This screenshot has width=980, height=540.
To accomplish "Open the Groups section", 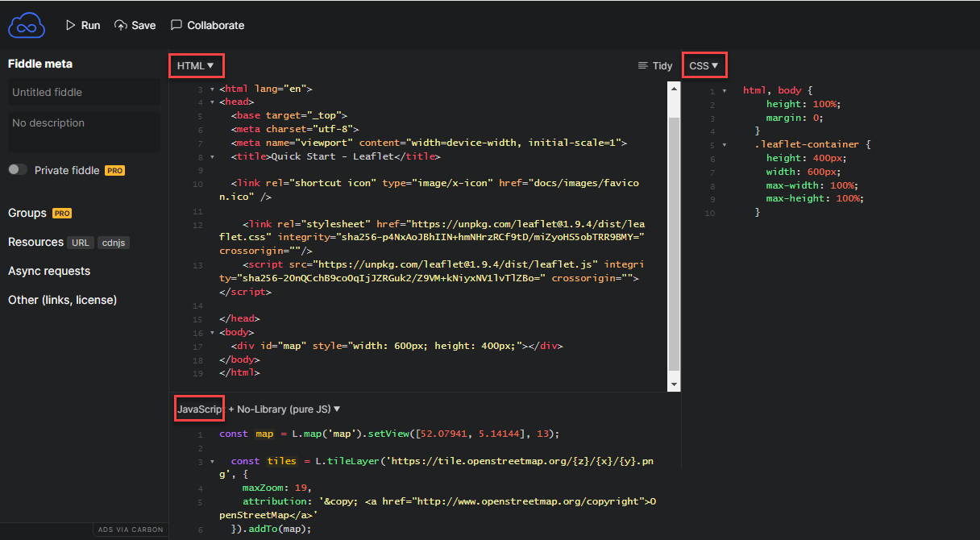I will coord(27,213).
